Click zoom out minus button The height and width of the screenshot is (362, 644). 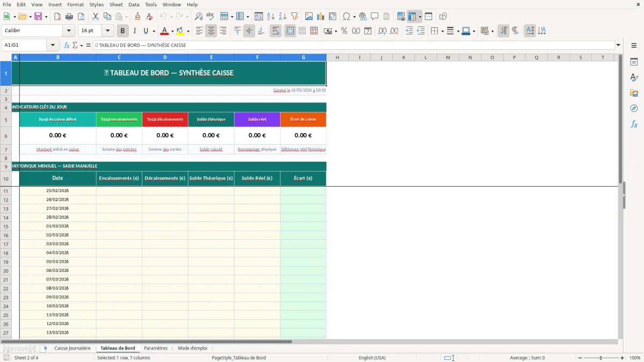tap(580, 358)
